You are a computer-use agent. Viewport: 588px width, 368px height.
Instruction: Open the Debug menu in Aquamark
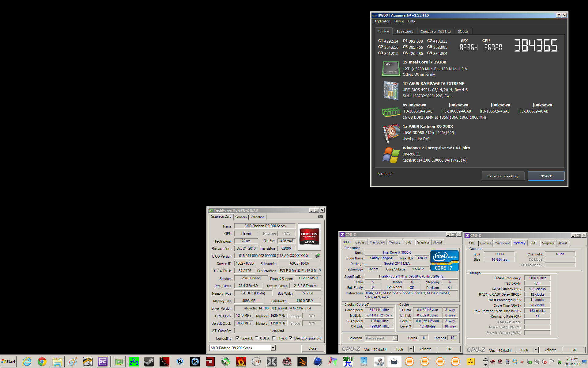pos(399,21)
